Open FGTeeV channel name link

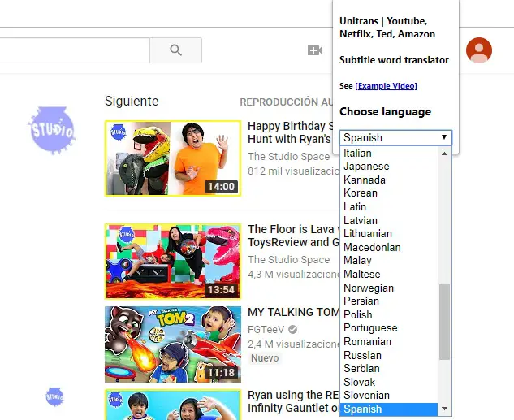266,330
